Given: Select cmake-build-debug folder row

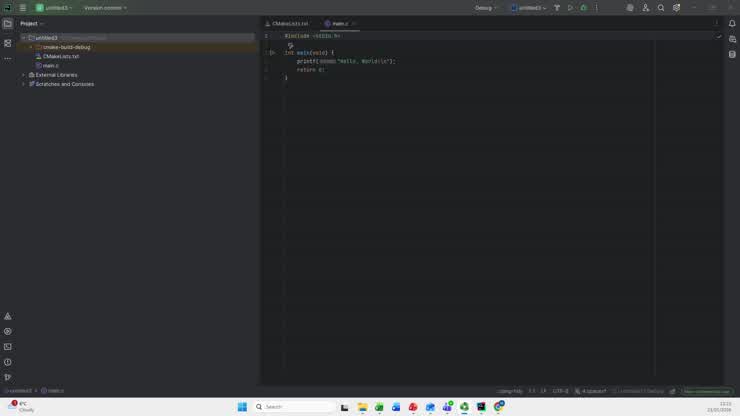Looking at the screenshot, I should click(x=137, y=47).
